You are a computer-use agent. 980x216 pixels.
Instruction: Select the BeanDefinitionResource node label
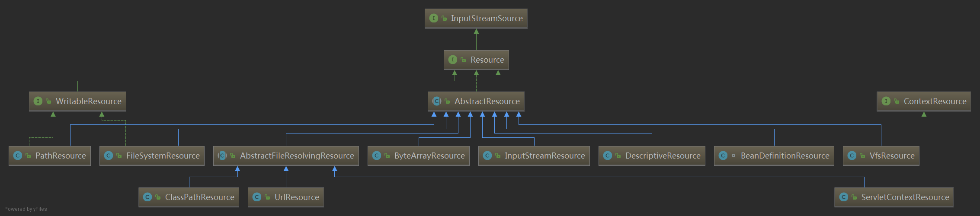(x=785, y=156)
